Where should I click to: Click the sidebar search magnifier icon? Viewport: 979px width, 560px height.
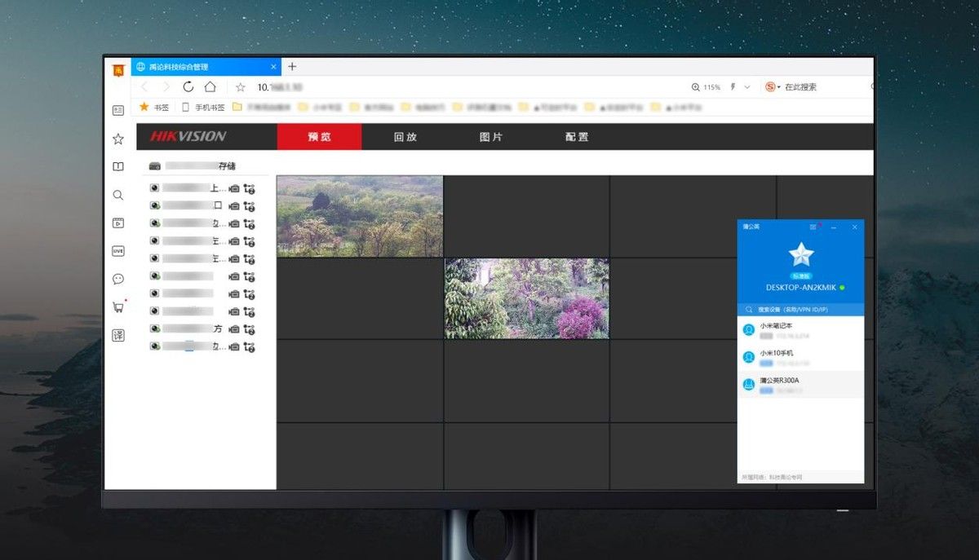[x=118, y=195]
